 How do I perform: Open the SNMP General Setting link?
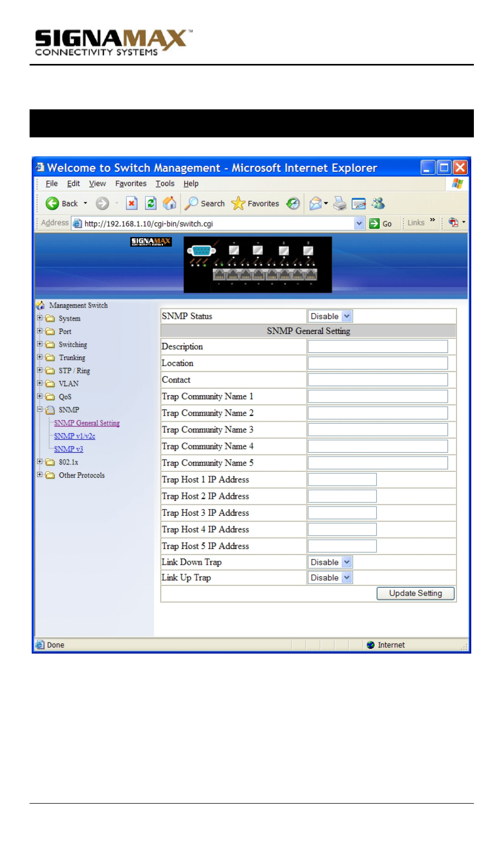87,423
